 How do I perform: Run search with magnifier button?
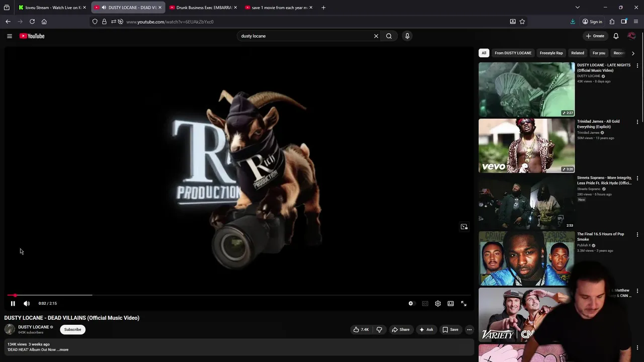(x=389, y=36)
